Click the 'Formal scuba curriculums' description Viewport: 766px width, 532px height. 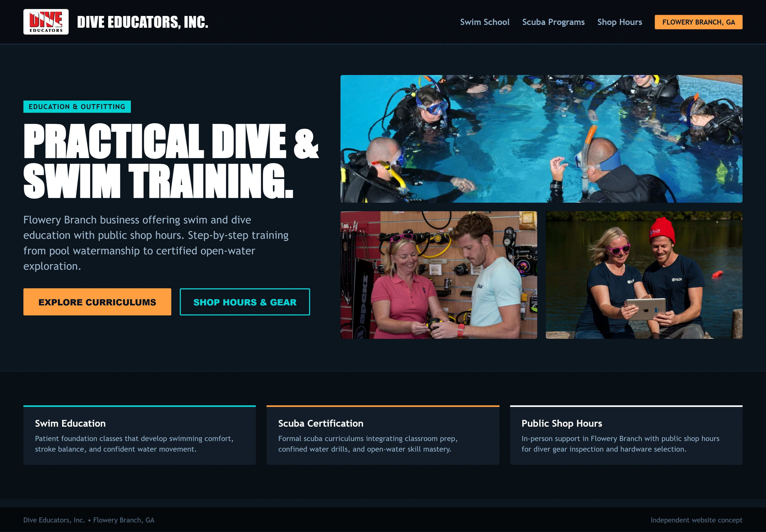coord(368,444)
